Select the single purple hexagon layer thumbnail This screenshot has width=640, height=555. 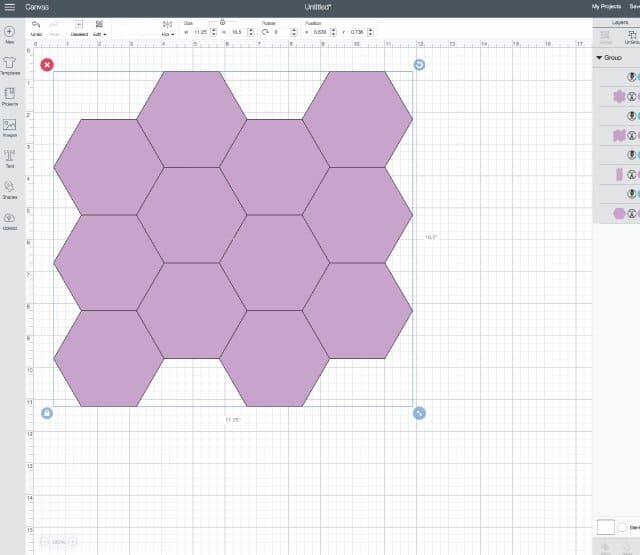(619, 213)
